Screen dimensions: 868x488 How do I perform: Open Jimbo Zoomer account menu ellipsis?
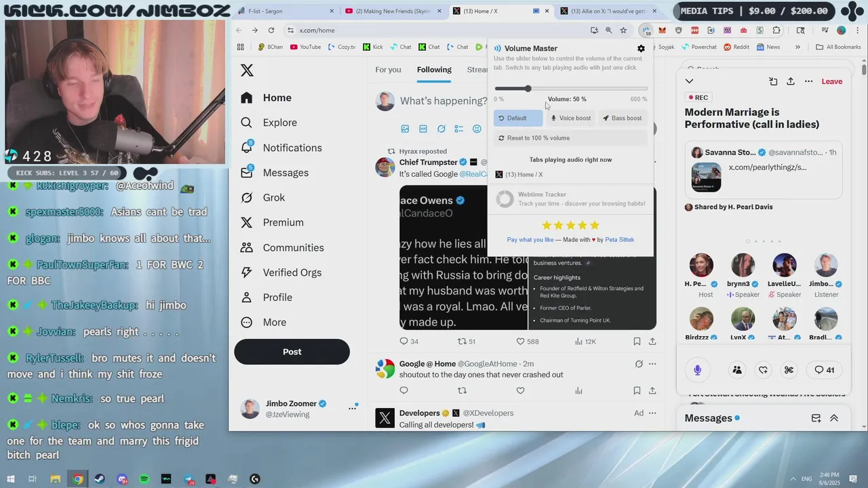352,408
